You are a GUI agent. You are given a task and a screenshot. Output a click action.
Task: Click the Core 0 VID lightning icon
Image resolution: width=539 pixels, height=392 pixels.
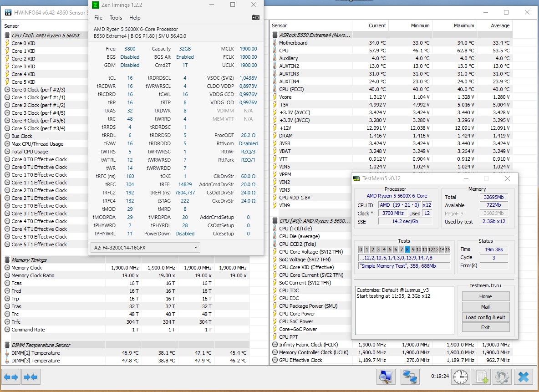7,43
